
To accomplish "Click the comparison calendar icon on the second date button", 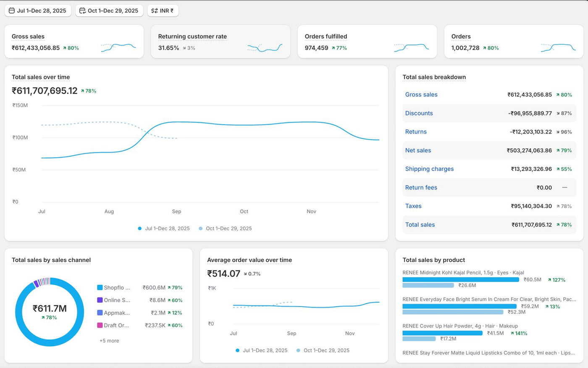I will pyautogui.click(x=82, y=11).
